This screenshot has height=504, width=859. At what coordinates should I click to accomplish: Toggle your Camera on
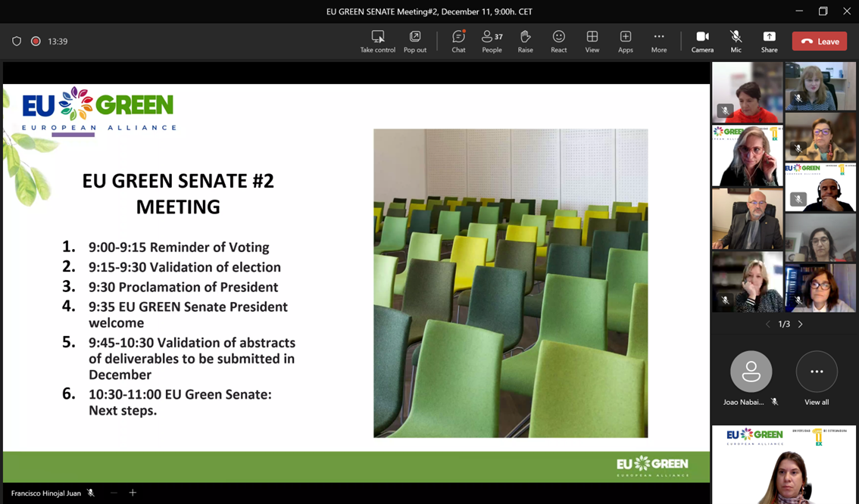tap(702, 41)
